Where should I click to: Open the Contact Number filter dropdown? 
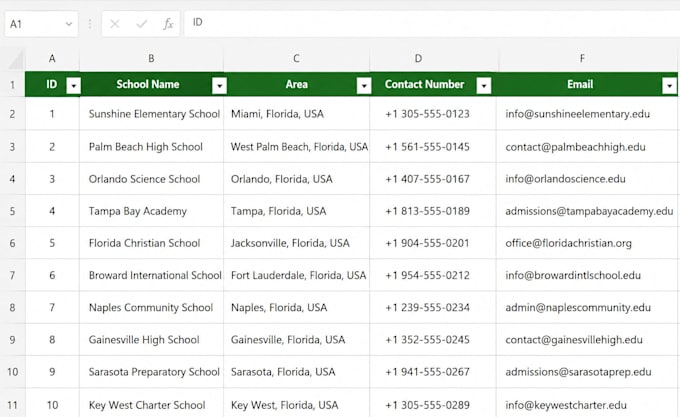point(484,85)
